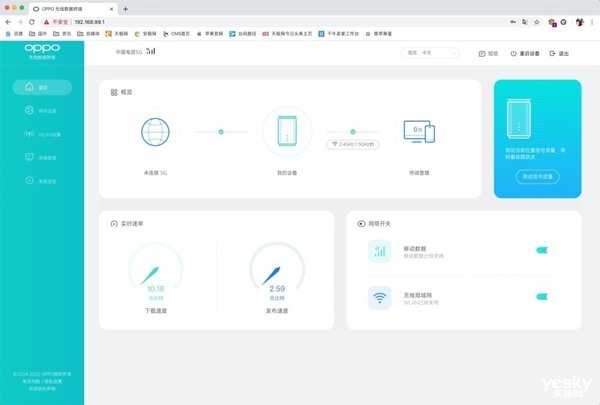Toggle the 移动数据 mobile data switch
The image size is (600, 405).
[544, 251]
